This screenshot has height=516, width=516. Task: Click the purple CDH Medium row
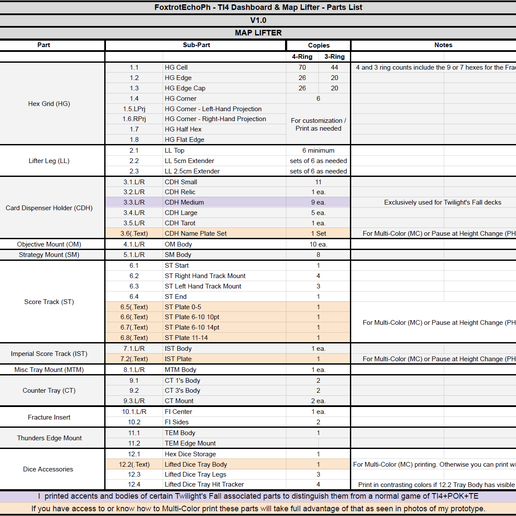[228, 202]
